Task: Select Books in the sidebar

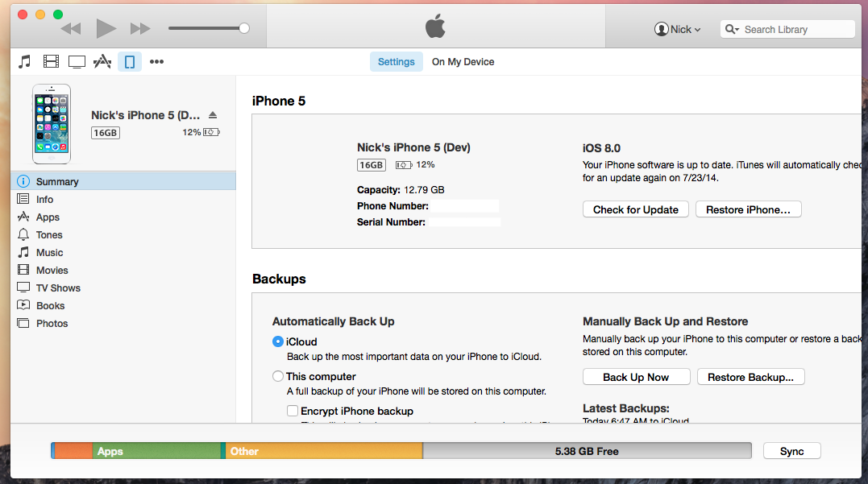Action: tap(123, 305)
